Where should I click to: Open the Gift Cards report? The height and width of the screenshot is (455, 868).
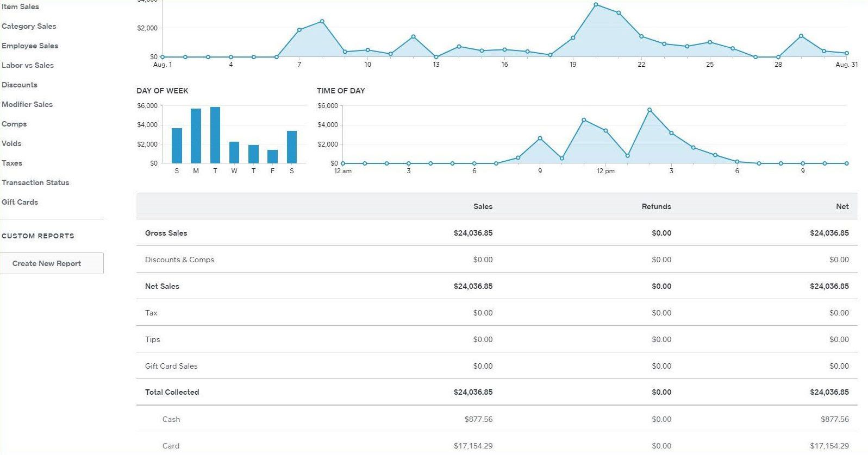click(x=20, y=202)
